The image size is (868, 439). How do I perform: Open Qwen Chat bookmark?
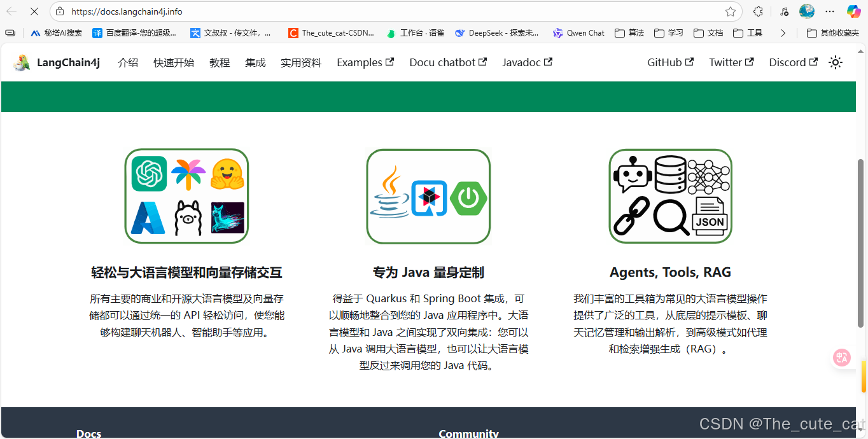coord(578,33)
